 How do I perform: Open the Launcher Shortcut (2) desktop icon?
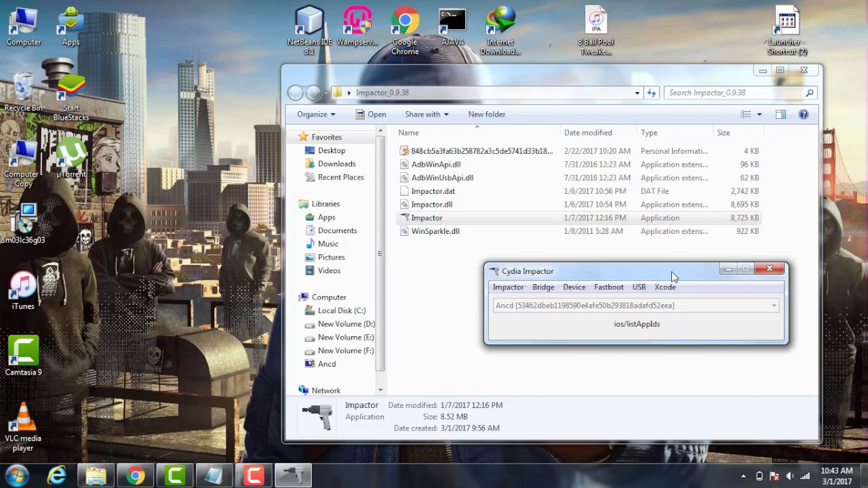tap(787, 30)
